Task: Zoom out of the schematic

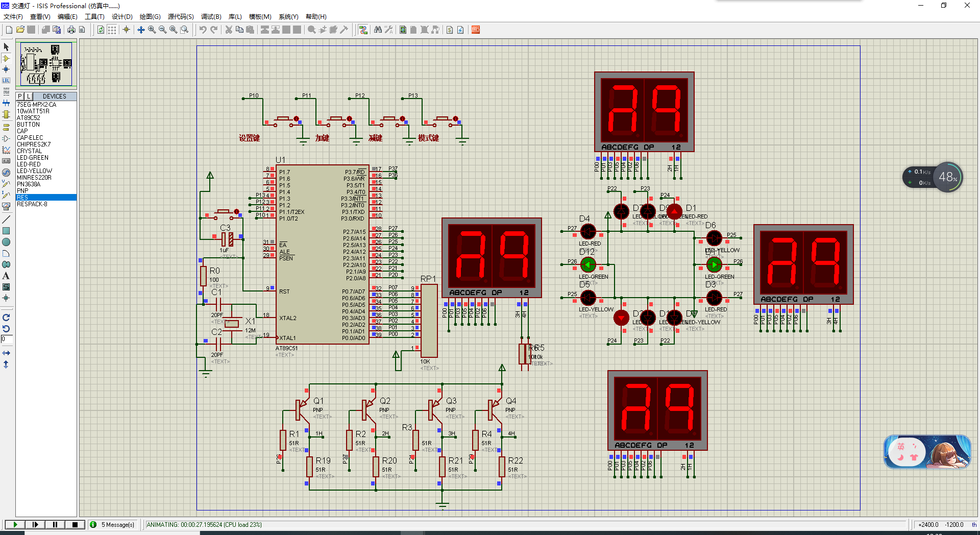Action: click(x=163, y=30)
